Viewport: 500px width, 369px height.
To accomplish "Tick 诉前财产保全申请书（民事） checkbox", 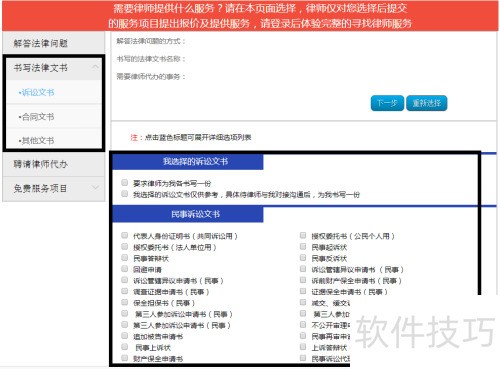I will coord(303,280).
